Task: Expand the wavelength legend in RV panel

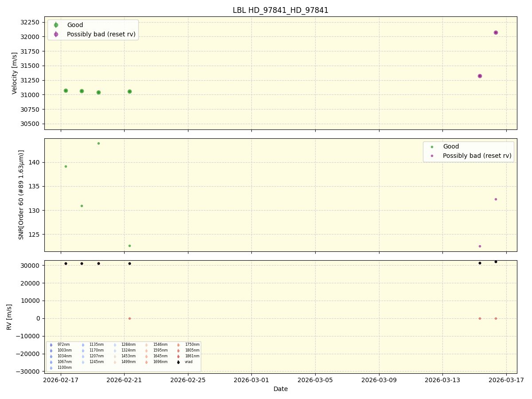Action: (x=124, y=357)
